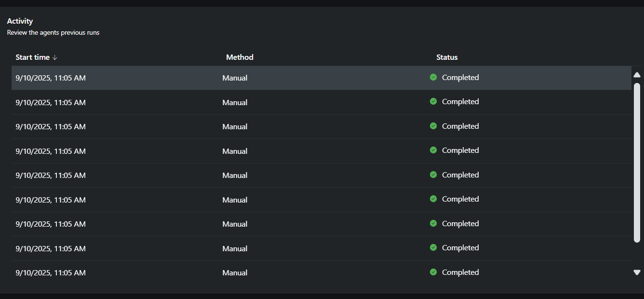Image resolution: width=644 pixels, height=299 pixels.
Task: Click the green status icon in the third run row
Action: [433, 126]
